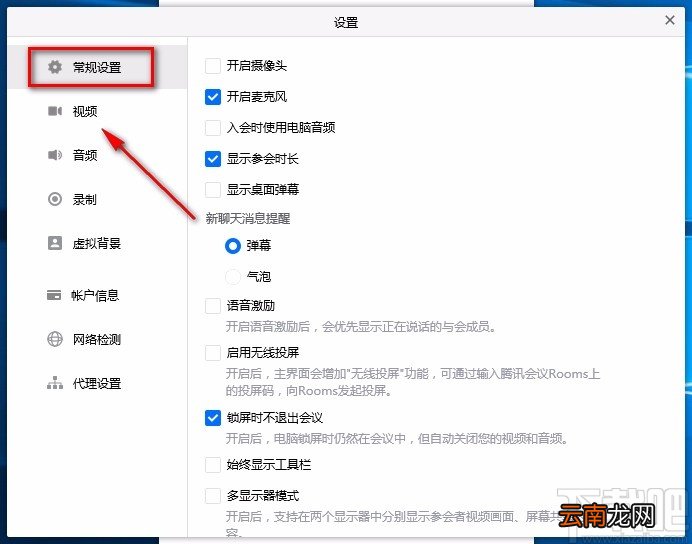Disable the 显示参会时长 checkbox

(213, 158)
